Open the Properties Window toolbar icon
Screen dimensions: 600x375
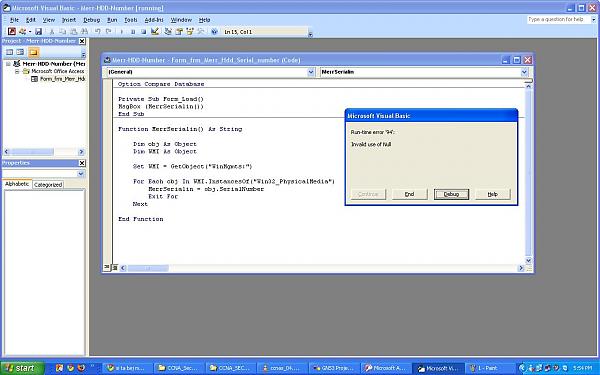pos(179,31)
